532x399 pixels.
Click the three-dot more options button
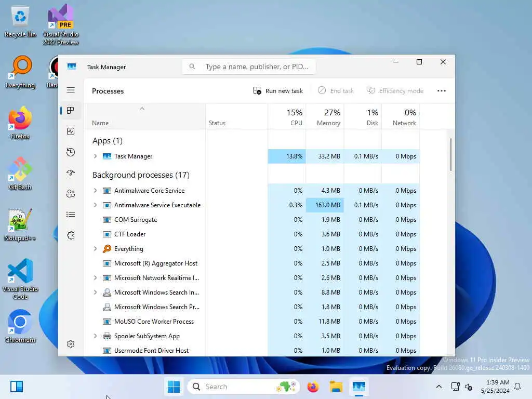(x=442, y=90)
